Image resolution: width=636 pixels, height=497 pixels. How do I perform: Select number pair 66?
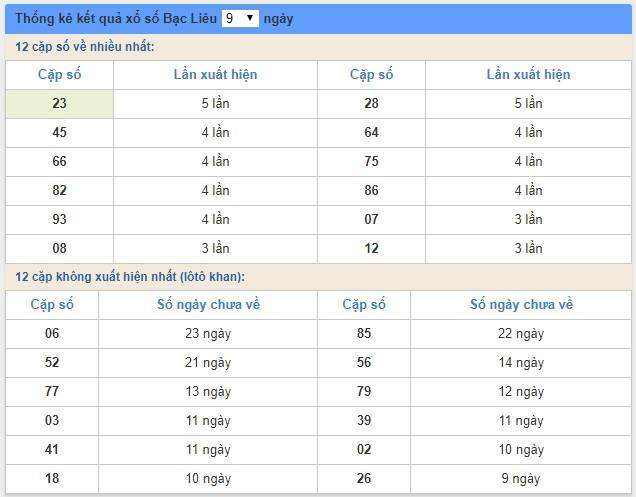[59, 161]
